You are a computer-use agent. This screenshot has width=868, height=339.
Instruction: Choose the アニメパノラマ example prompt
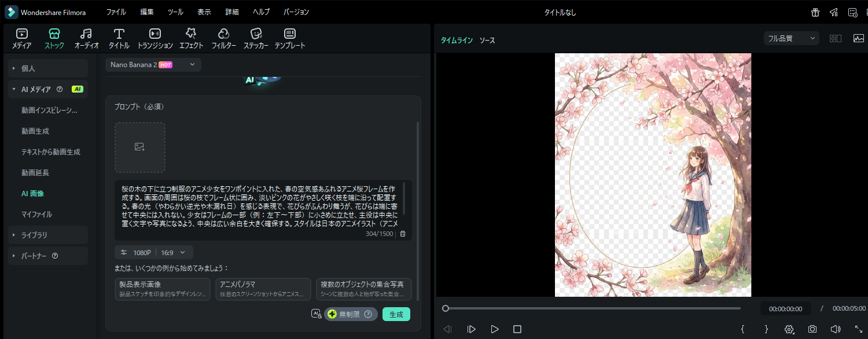point(263,289)
